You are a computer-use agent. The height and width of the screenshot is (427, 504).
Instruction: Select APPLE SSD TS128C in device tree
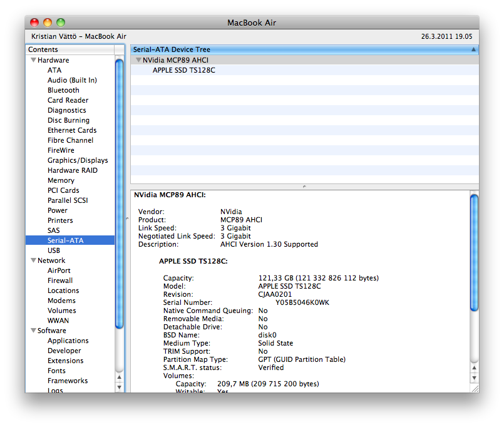tap(183, 70)
